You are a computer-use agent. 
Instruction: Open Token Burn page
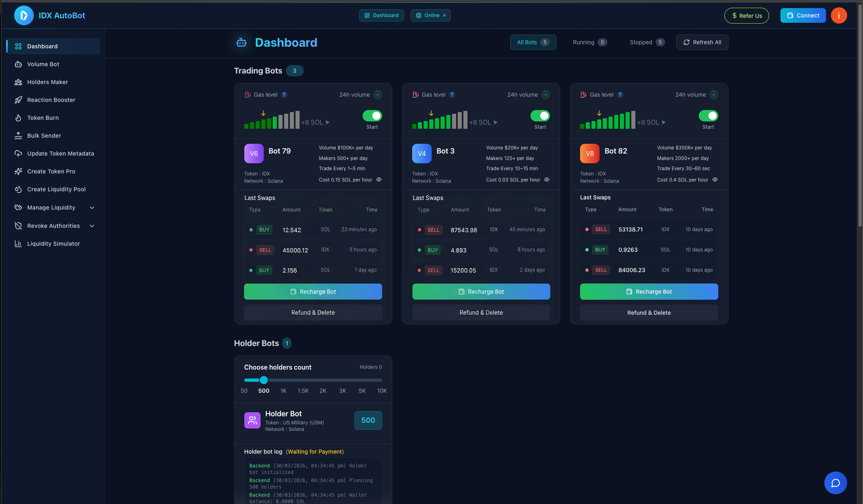pyautogui.click(x=53, y=118)
